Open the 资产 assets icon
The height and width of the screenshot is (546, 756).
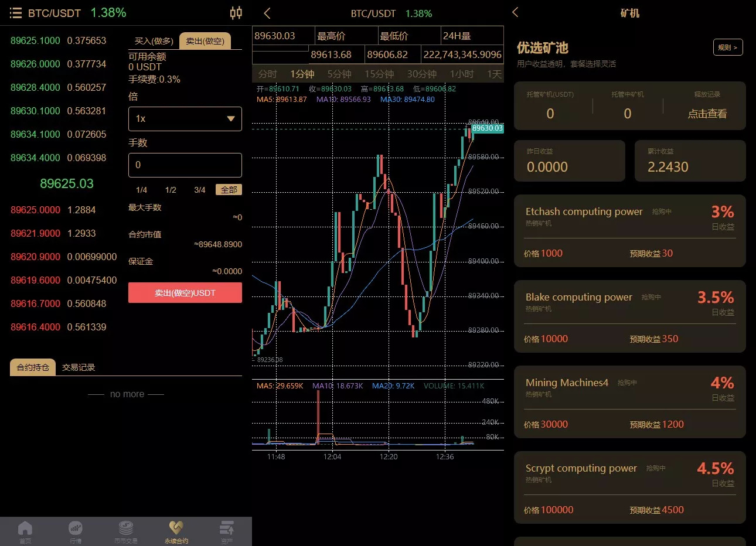(227, 530)
